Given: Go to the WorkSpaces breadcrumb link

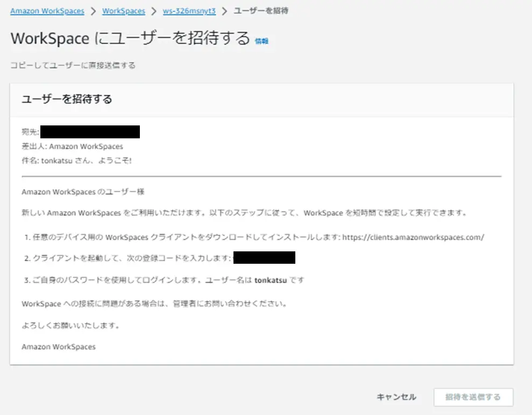Looking at the screenshot, I should coord(124,11).
